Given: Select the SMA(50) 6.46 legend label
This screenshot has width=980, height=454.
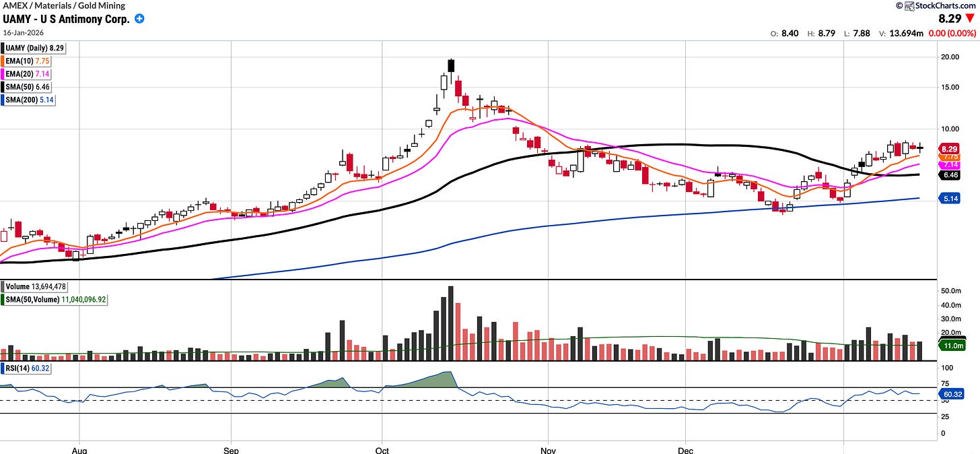Looking at the screenshot, I should 29,87.
